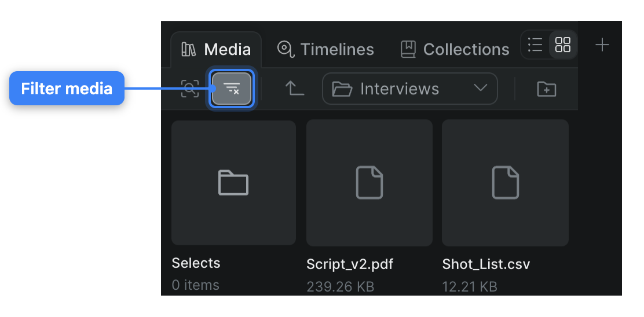Switch to grid view
The width and height of the screenshot is (644, 317).
563,45
